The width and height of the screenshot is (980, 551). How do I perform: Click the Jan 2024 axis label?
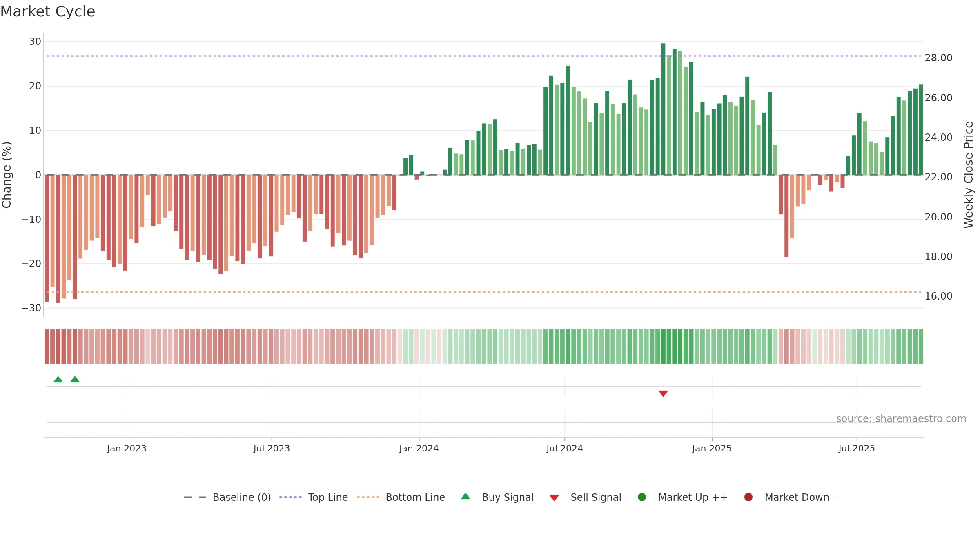419,448
